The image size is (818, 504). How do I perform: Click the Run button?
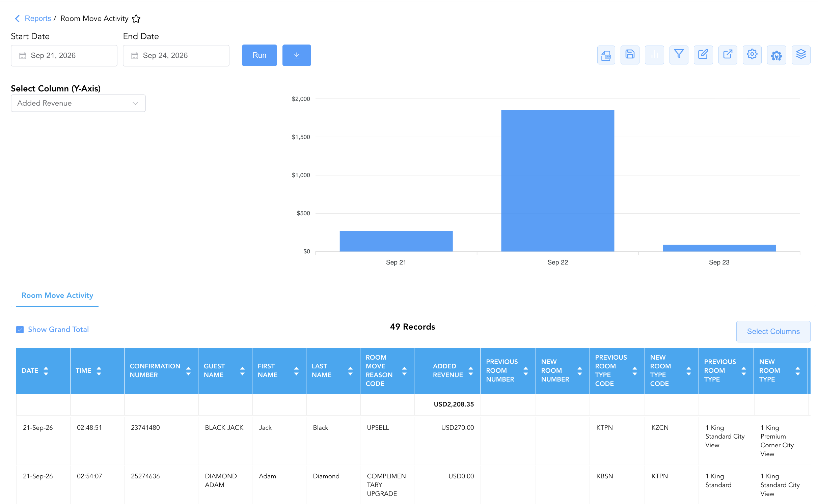[x=260, y=55]
